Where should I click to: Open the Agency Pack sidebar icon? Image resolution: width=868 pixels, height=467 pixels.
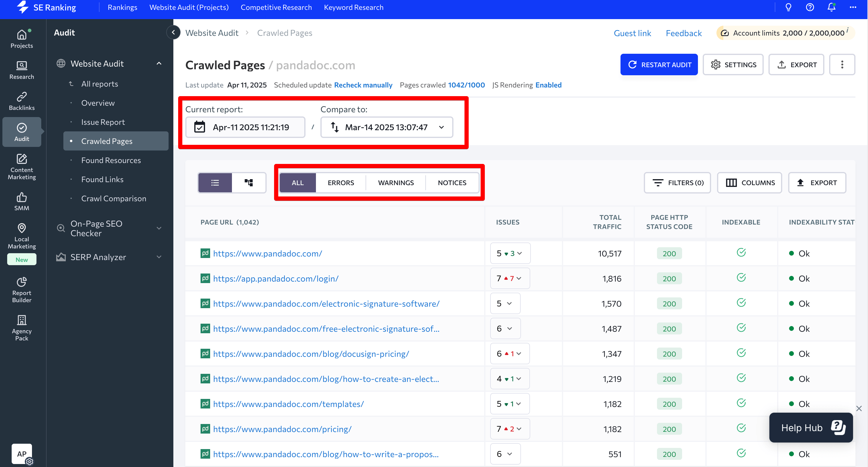[22, 328]
